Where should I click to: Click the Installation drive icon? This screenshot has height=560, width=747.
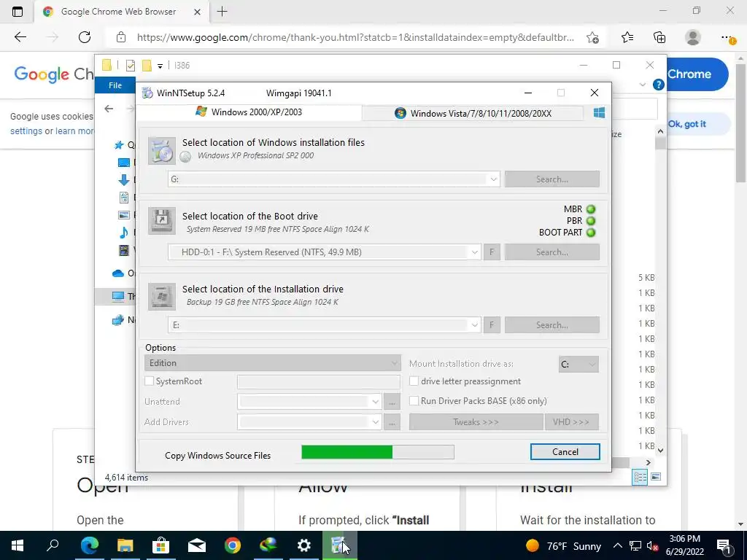tap(161, 297)
